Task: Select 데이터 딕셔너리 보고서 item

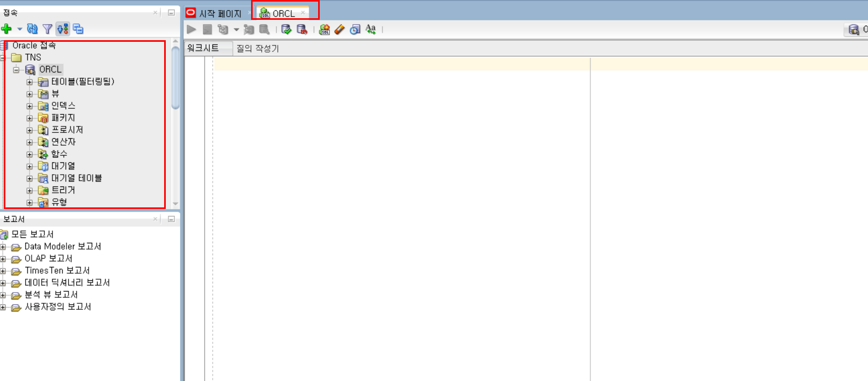Action: [67, 282]
